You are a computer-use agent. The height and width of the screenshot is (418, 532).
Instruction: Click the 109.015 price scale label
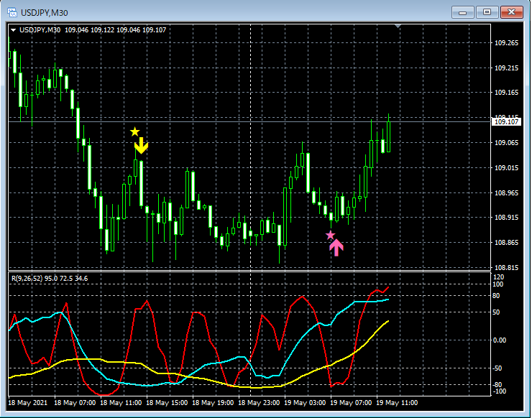coord(506,168)
